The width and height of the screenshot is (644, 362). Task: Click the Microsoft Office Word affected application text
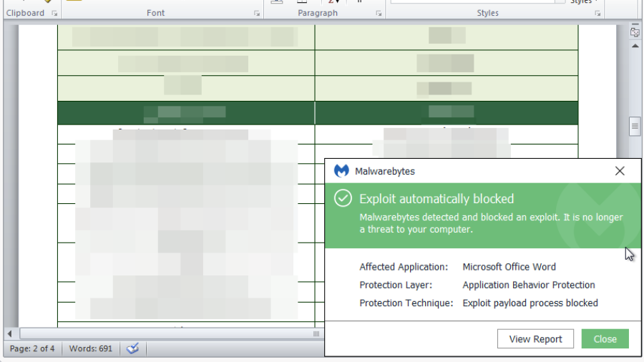tap(509, 267)
